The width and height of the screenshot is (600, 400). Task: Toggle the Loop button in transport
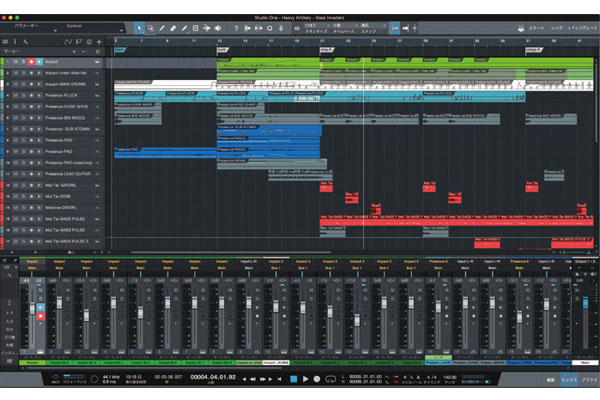point(330,379)
